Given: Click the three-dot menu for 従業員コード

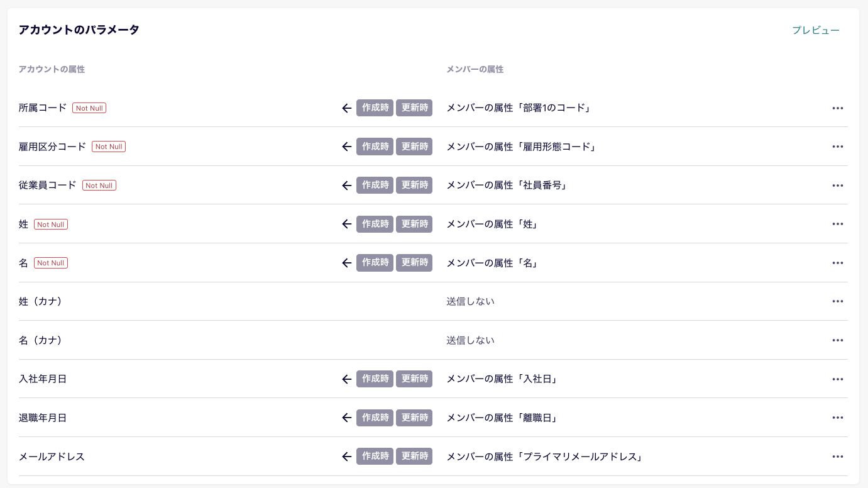Looking at the screenshot, I should coord(837,186).
